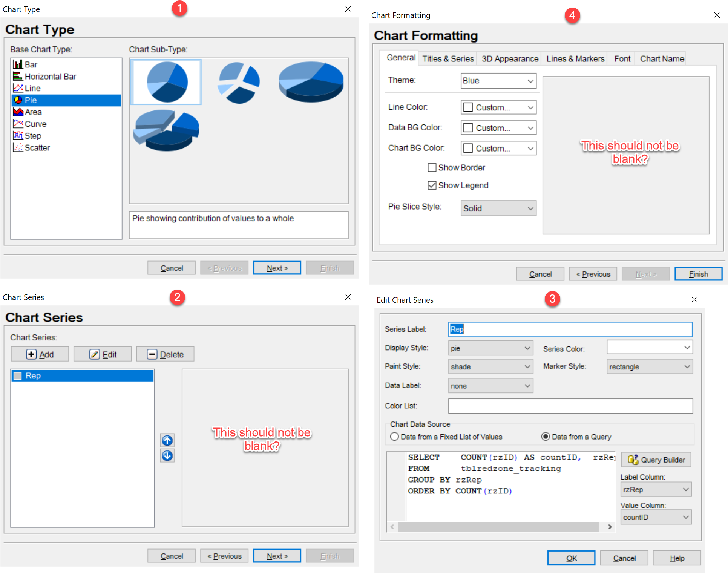Viewport: 728px width, 573px height.
Task: Select Pie chart type icon
Action: [x=18, y=100]
